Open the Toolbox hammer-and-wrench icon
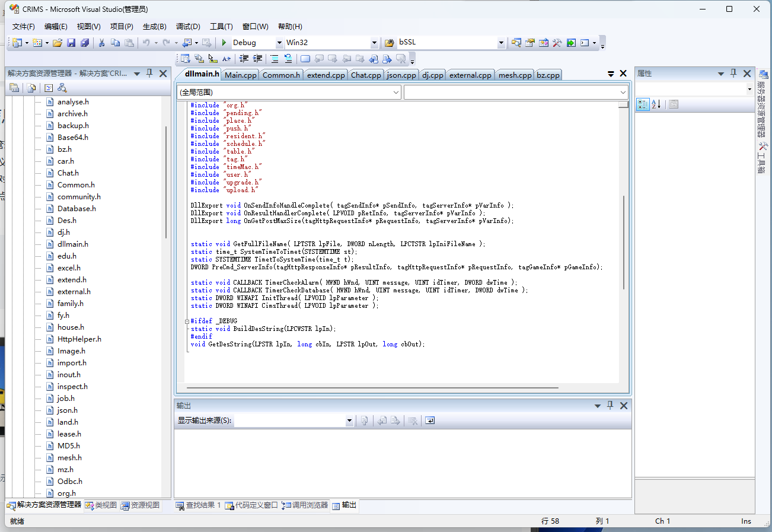The width and height of the screenshot is (772, 532). click(557, 43)
